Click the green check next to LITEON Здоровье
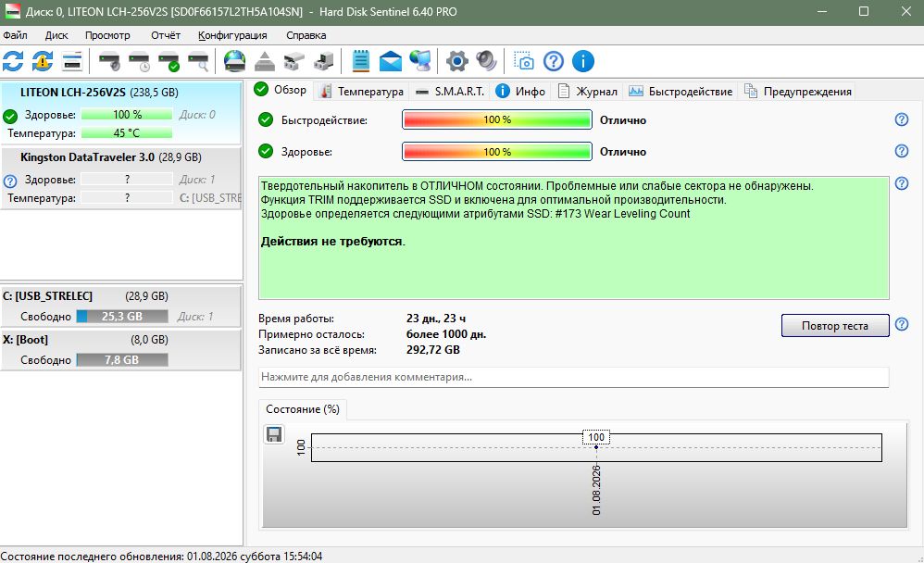Image resolution: width=924 pixels, height=563 pixels. (10, 116)
